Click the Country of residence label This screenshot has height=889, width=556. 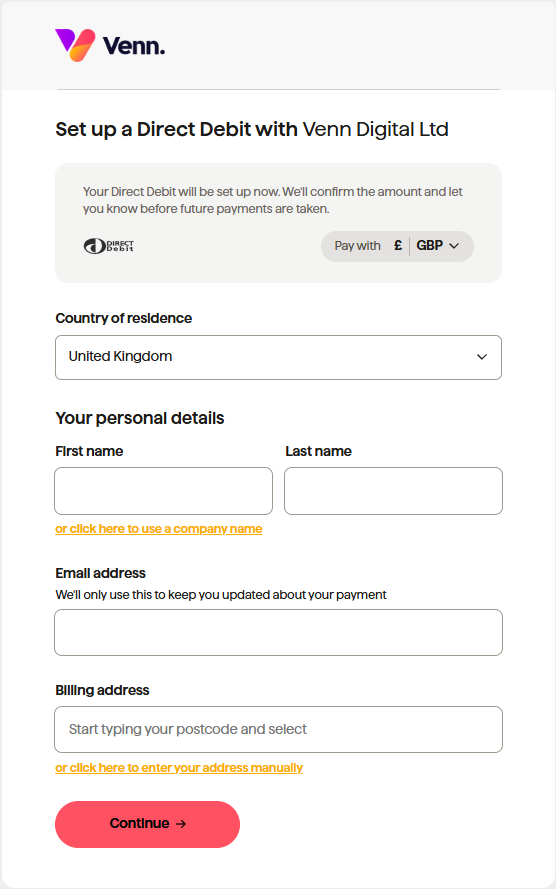[x=124, y=318]
